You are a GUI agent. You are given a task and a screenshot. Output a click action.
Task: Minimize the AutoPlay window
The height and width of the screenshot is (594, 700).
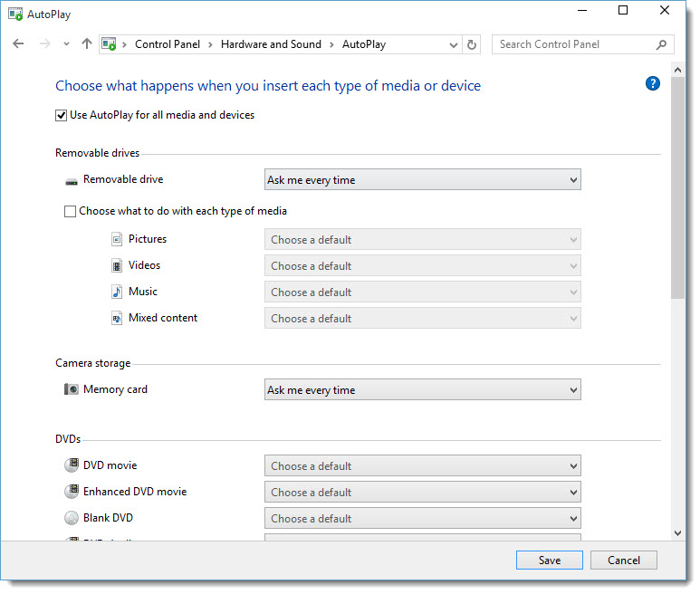coord(582,10)
